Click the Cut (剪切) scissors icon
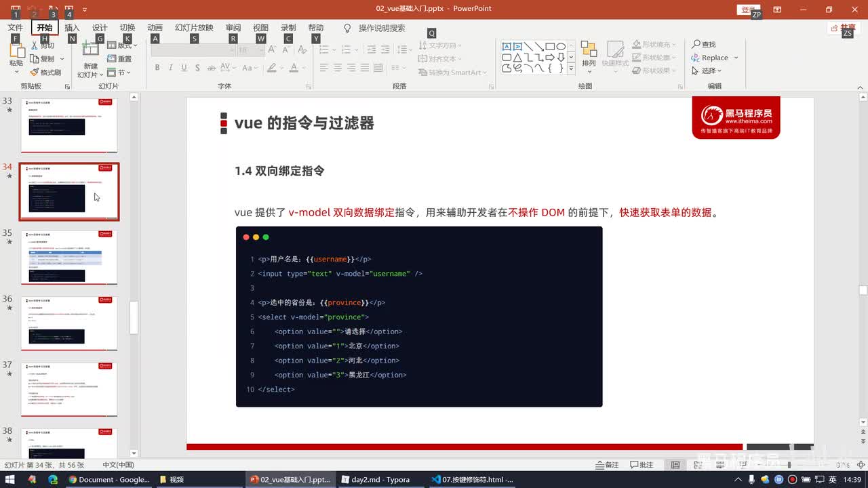This screenshot has width=868, height=488. (x=35, y=46)
